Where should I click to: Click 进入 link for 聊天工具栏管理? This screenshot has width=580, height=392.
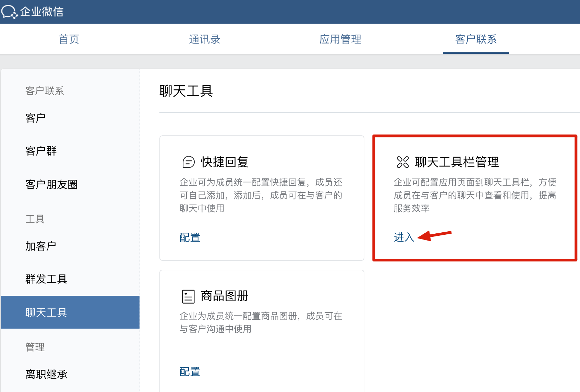(404, 237)
